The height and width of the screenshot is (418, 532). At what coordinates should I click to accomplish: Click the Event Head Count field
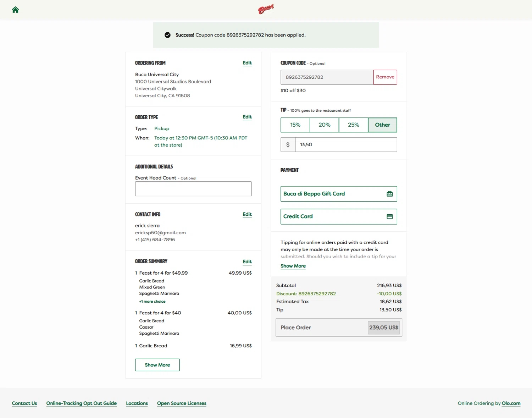[193, 189]
